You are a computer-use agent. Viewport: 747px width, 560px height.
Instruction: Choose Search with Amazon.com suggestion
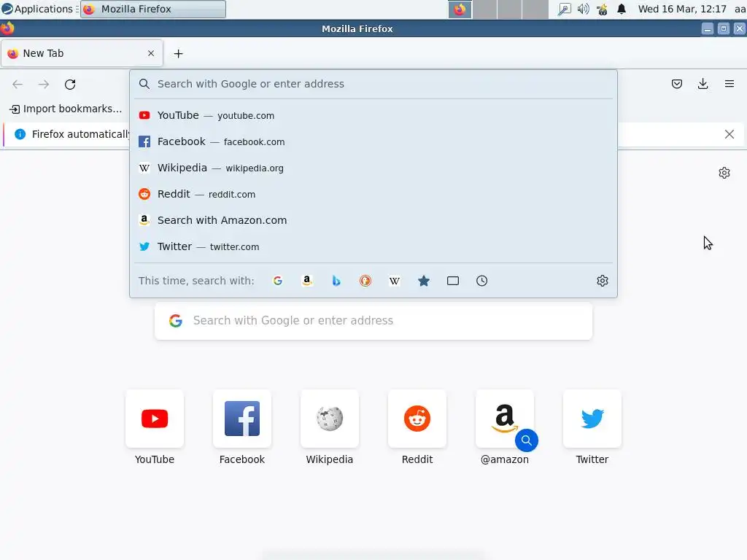click(373, 220)
